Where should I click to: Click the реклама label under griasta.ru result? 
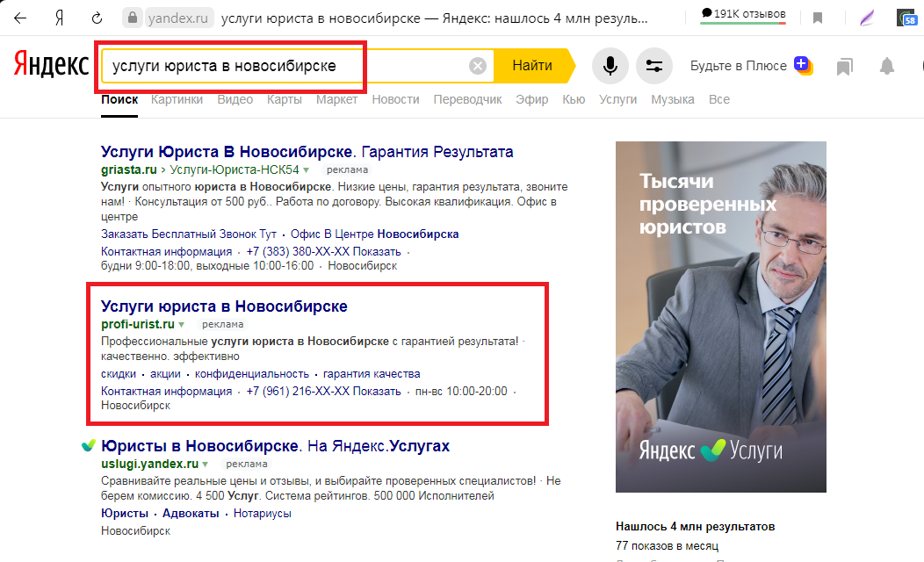(x=347, y=169)
